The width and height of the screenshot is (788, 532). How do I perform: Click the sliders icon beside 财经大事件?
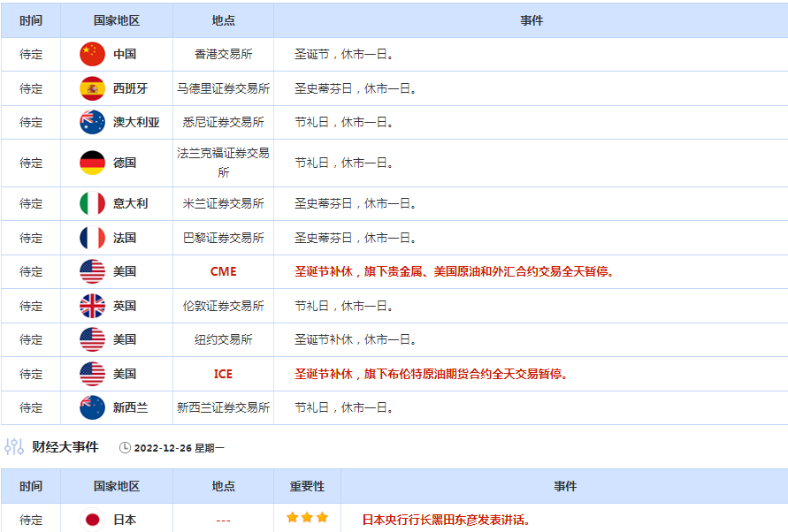tap(14, 447)
